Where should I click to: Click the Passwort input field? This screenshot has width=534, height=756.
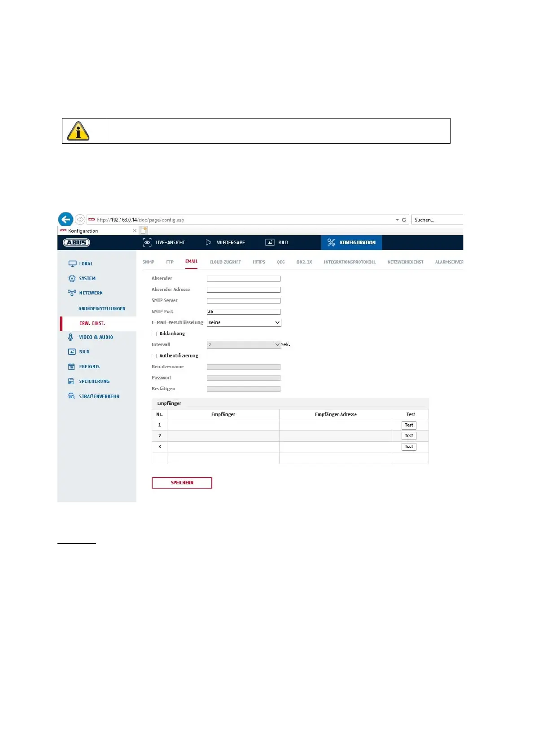244,378
